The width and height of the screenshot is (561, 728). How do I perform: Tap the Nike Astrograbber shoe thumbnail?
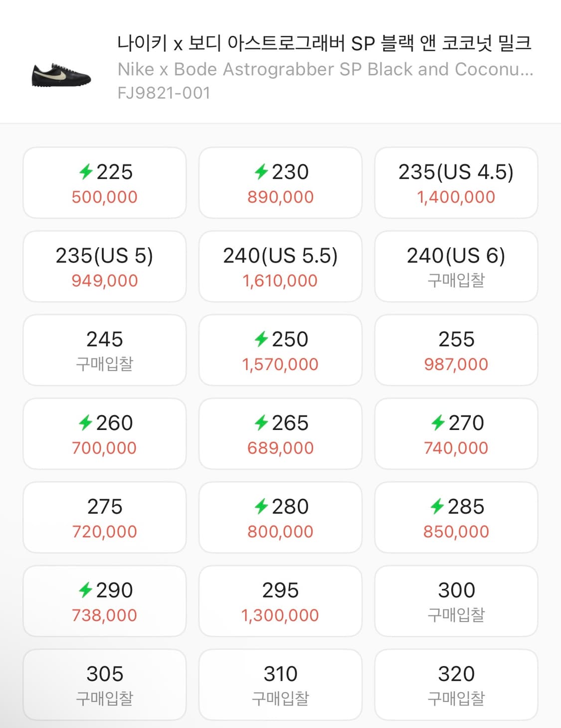(x=61, y=75)
